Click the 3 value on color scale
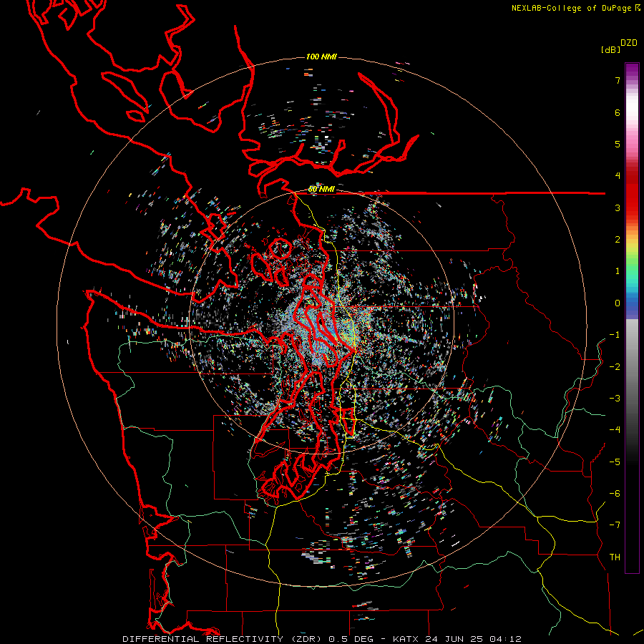The image size is (644, 644). point(618,208)
